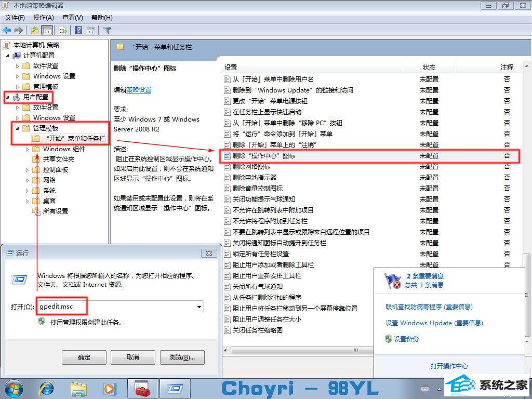
Task: Expand 管理模板 under 计算机配置
Action: pyautogui.click(x=17, y=87)
